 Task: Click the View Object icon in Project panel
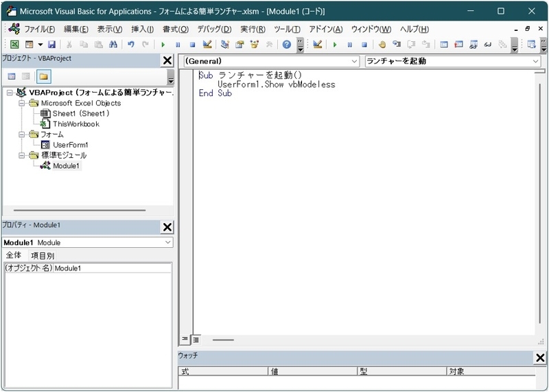[26, 76]
